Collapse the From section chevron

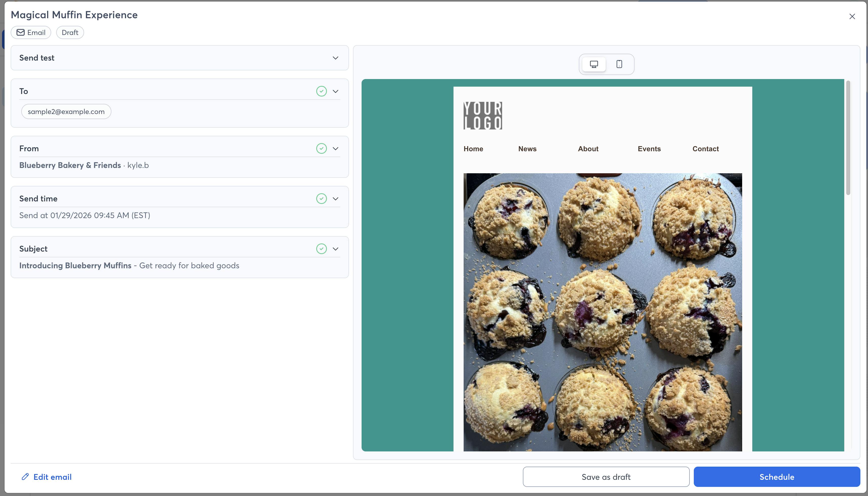pos(336,148)
